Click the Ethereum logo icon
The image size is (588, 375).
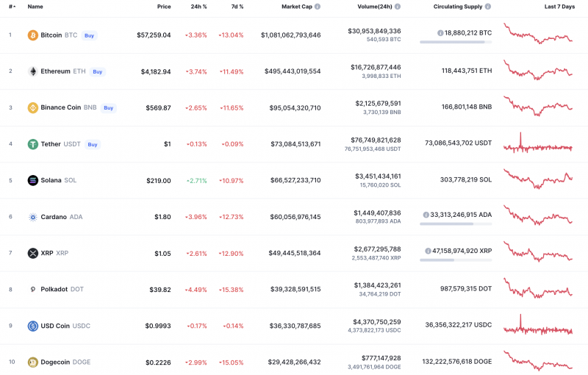[x=32, y=71]
